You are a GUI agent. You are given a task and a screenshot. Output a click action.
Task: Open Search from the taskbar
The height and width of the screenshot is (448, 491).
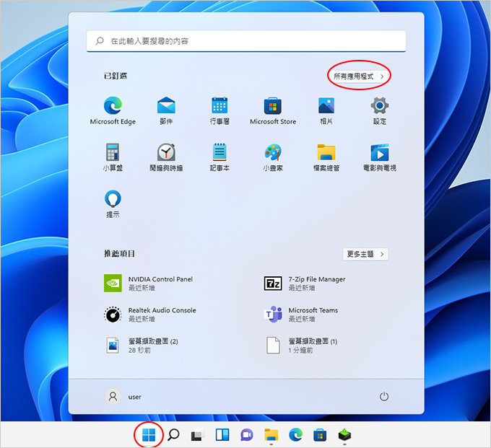(173, 435)
